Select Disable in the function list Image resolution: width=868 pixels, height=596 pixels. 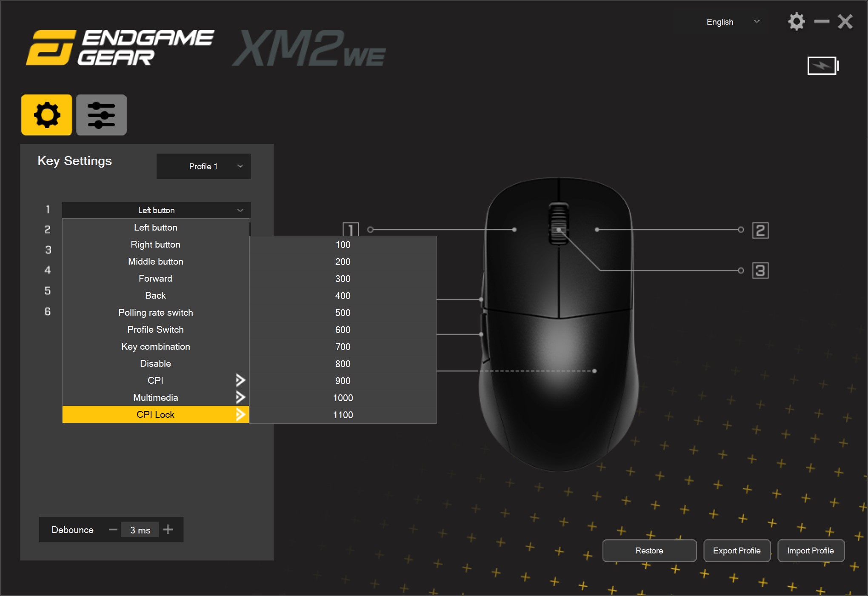click(156, 364)
